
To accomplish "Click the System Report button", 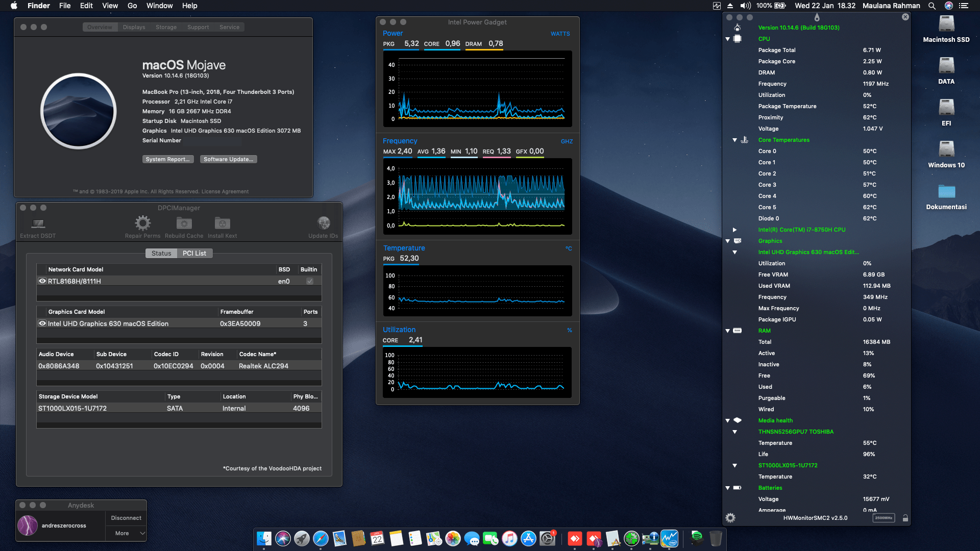I will [168, 159].
